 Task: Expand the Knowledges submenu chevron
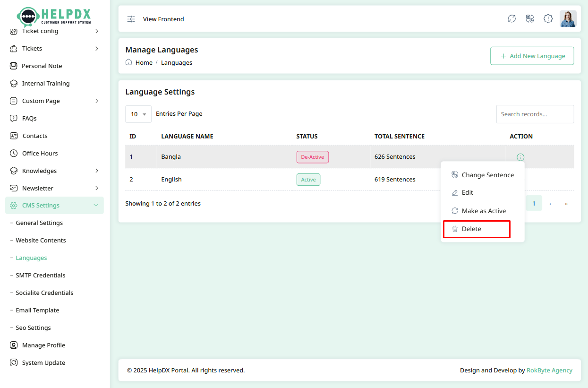point(96,171)
